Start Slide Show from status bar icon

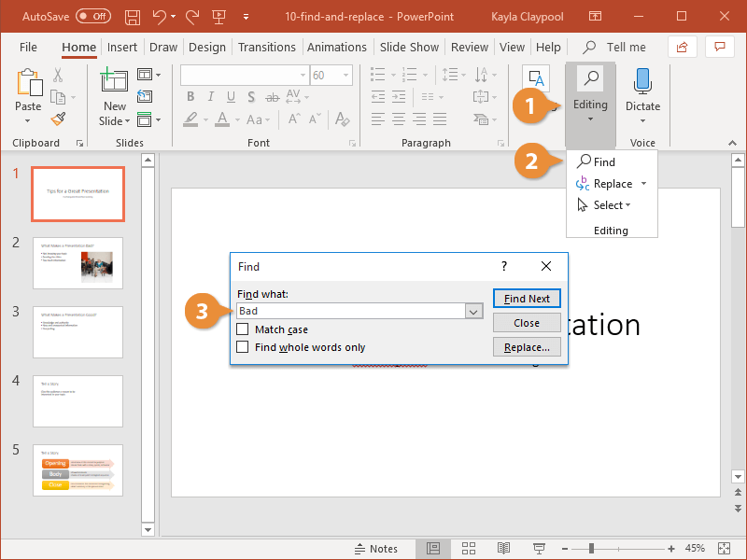tap(539, 549)
